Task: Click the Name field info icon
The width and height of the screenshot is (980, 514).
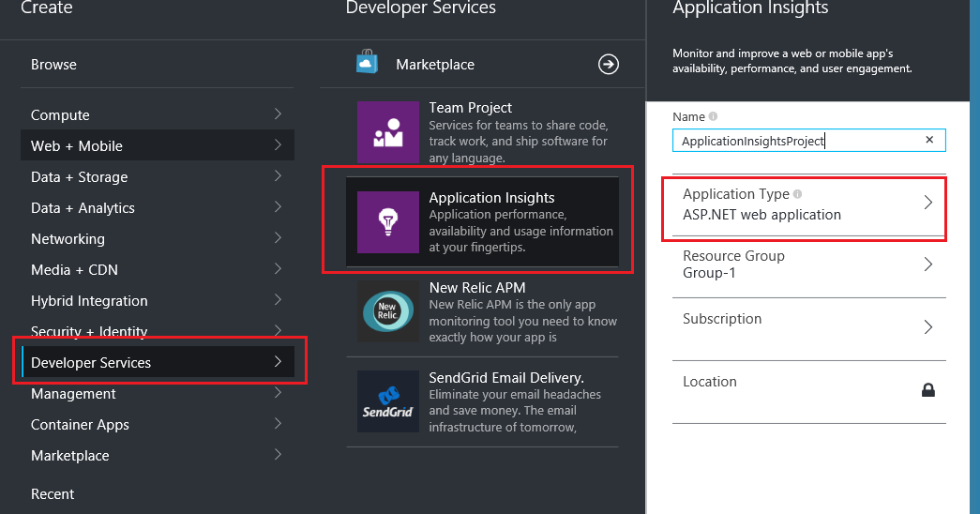Action: 714,117
